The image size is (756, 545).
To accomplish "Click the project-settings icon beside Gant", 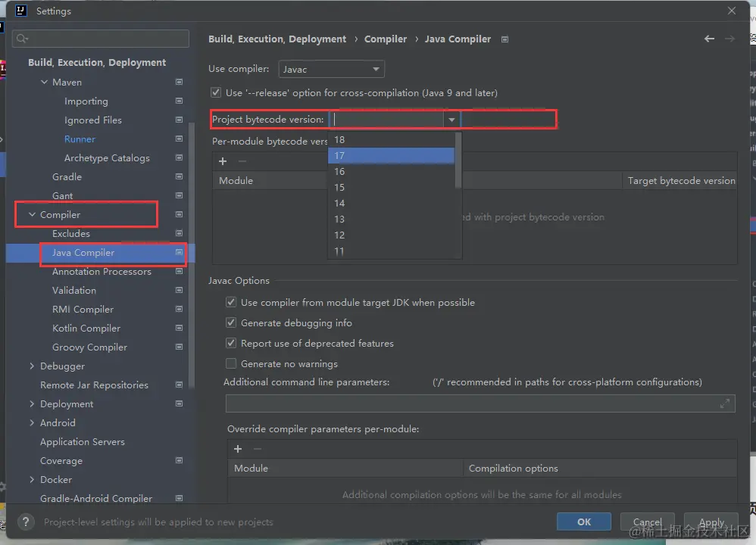I will point(179,195).
